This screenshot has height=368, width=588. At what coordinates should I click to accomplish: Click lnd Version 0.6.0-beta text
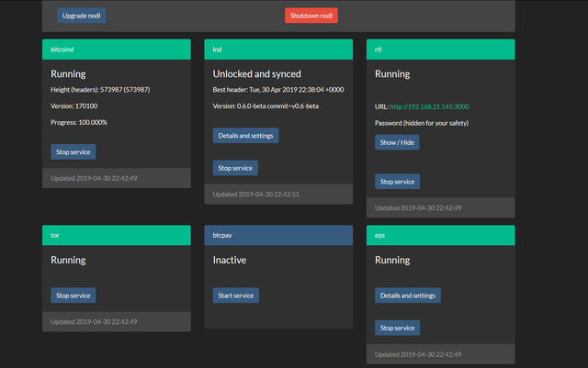tap(266, 106)
